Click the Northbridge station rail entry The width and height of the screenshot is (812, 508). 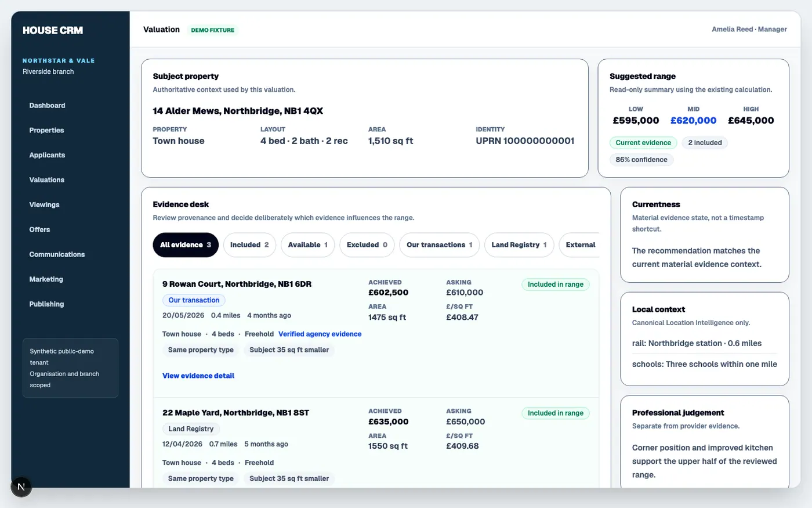pyautogui.click(x=697, y=344)
